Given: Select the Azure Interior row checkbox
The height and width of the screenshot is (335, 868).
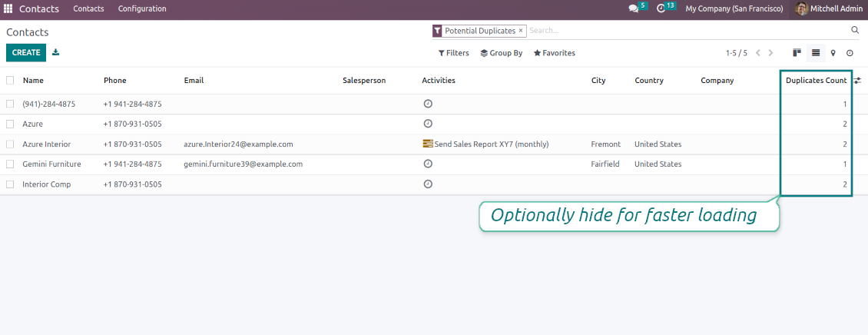Looking at the screenshot, I should pos(10,144).
